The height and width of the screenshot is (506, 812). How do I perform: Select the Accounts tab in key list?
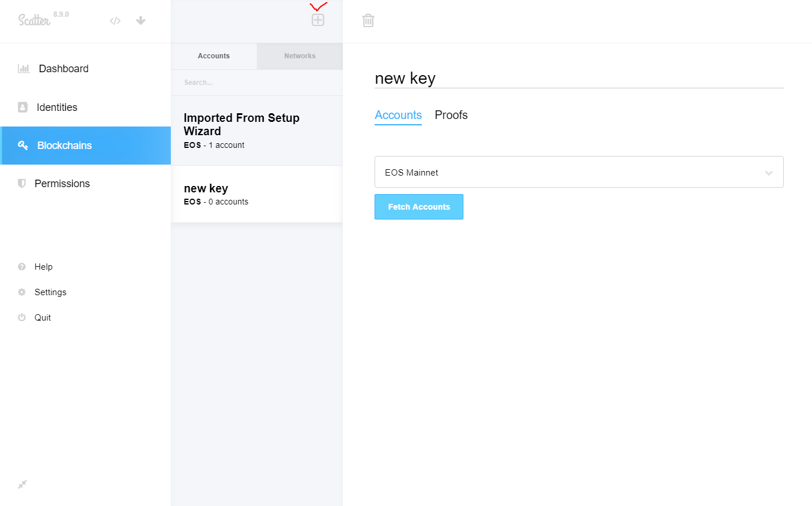point(214,56)
